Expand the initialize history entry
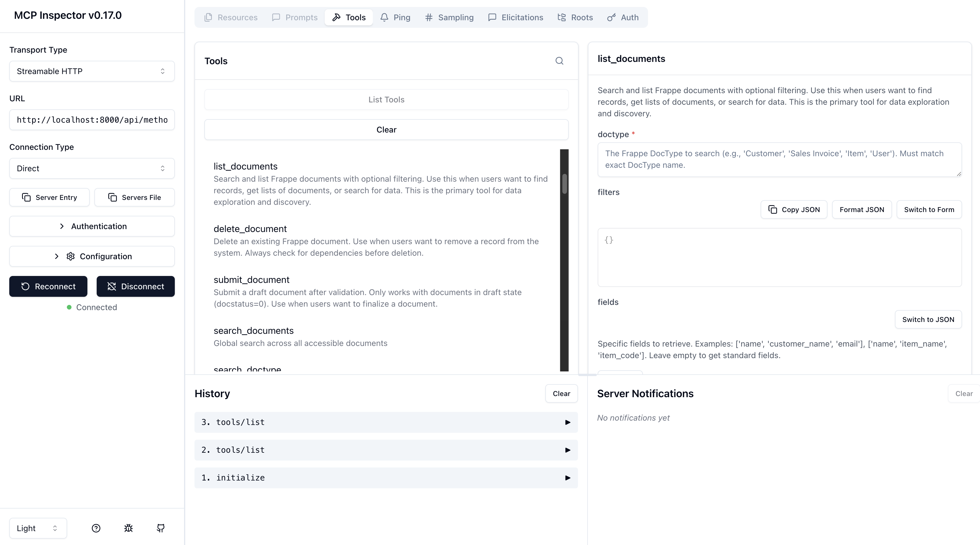Image resolution: width=980 pixels, height=545 pixels. 386,478
